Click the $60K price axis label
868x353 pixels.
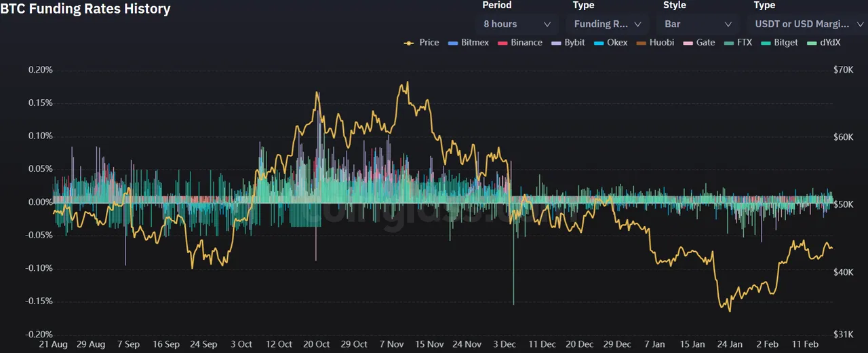click(844, 137)
